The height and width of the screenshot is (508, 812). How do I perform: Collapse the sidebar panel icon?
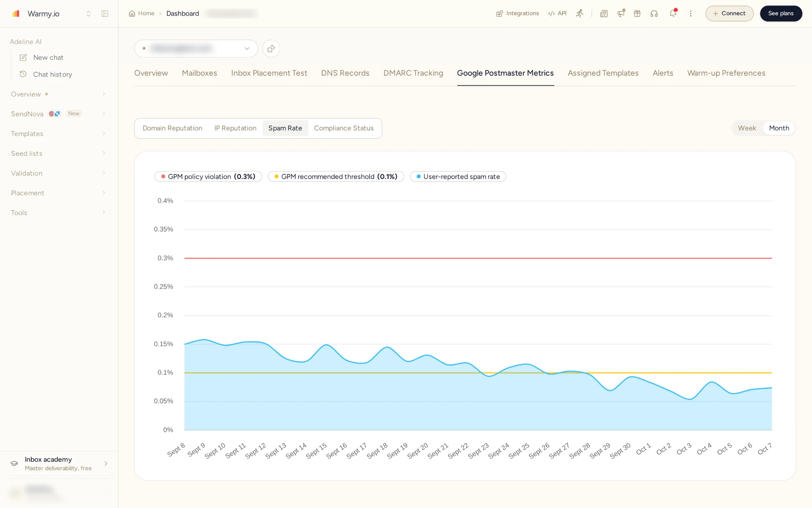105,14
